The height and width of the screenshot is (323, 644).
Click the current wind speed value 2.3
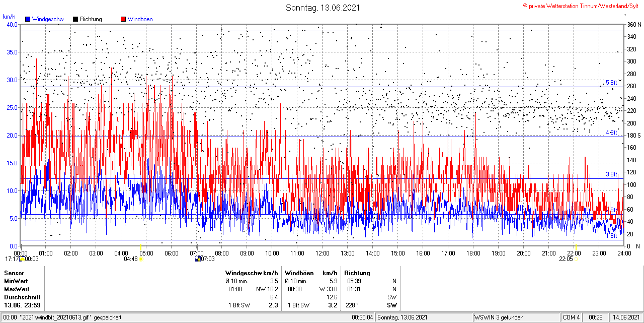(273, 305)
